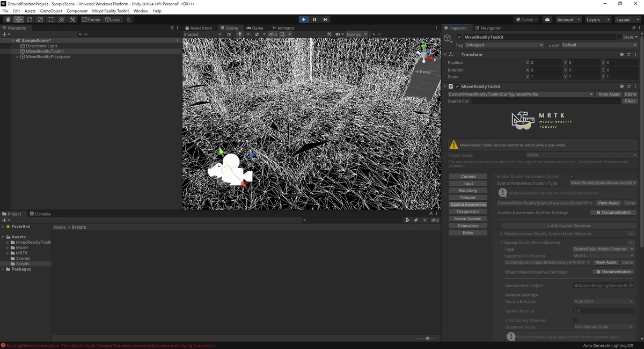Toggle MixedRealityToolkit object active checkbox
The image size is (644, 349).
(x=459, y=37)
